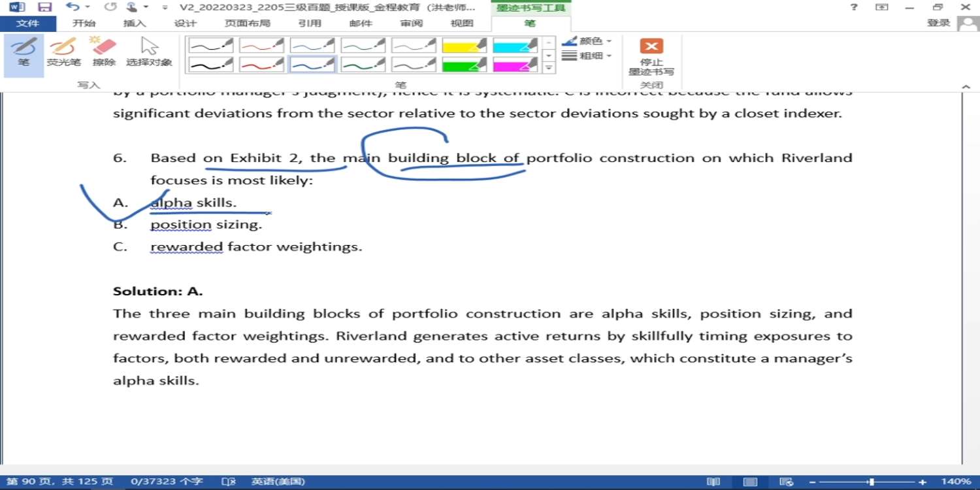Click the 'Solution: A.' heading text
This screenshot has height=490, width=980.
[158, 291]
